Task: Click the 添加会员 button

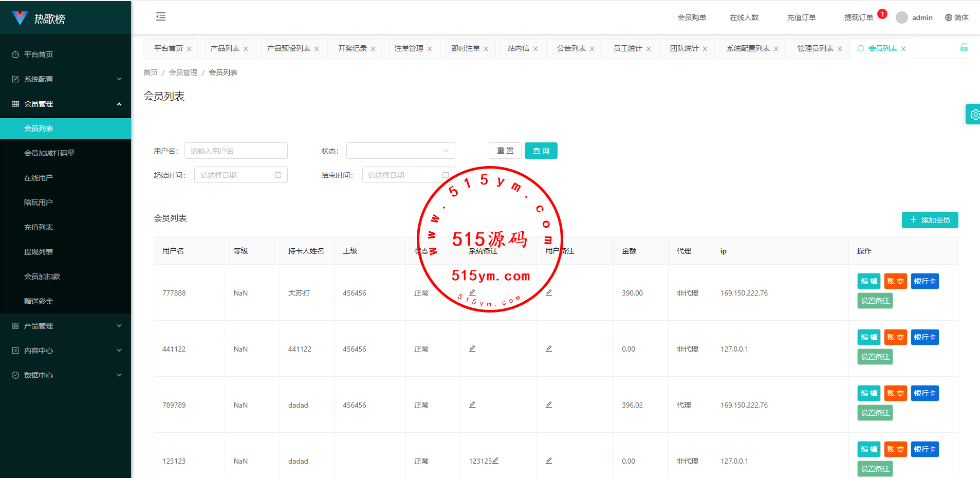Action: pyautogui.click(x=930, y=220)
